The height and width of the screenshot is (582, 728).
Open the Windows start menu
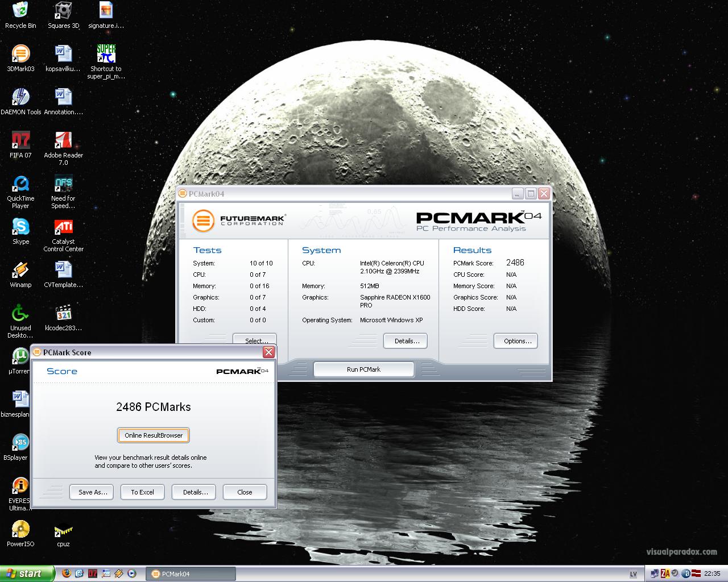27,573
